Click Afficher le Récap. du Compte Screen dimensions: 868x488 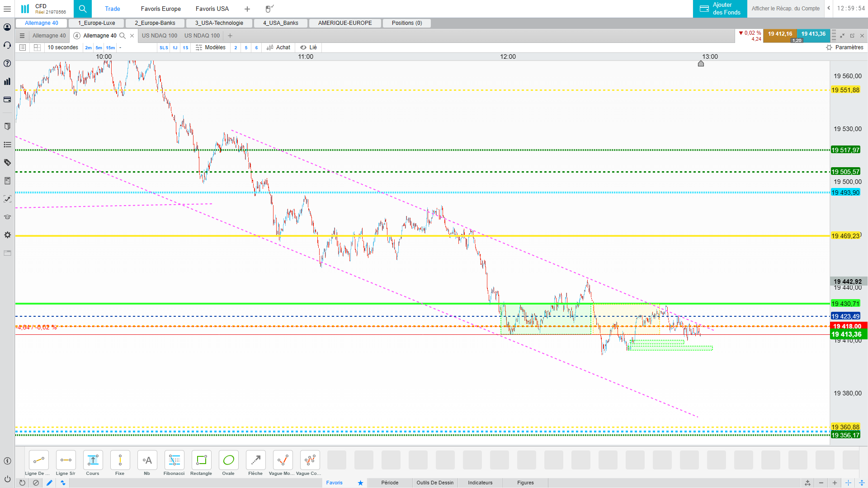click(785, 9)
